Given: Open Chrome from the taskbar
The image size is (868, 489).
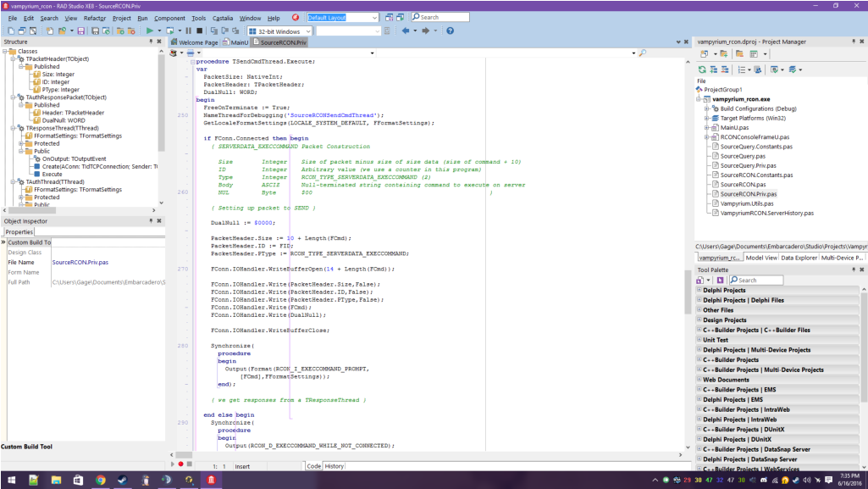Looking at the screenshot, I should 100,480.
